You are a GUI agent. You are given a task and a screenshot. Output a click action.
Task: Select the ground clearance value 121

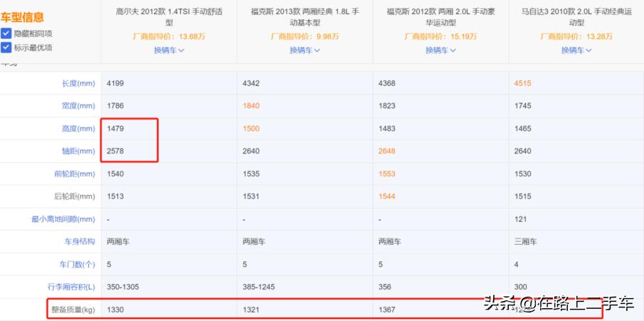520,219
